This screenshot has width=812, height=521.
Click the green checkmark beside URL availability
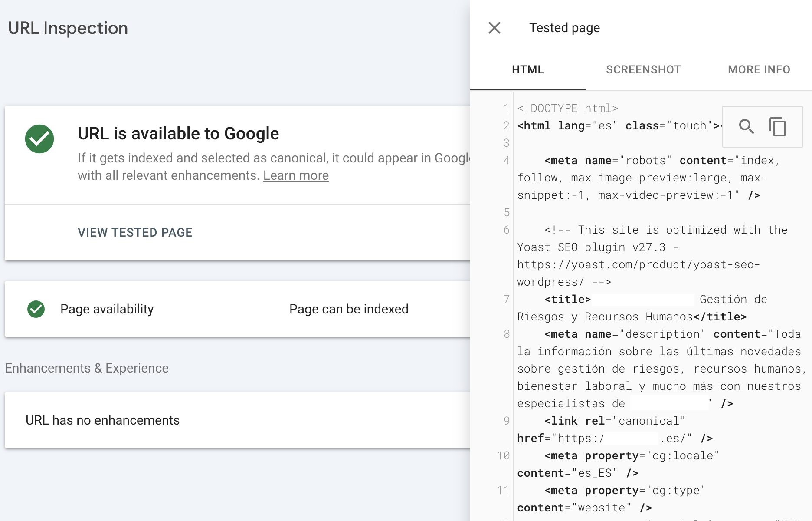click(39, 139)
